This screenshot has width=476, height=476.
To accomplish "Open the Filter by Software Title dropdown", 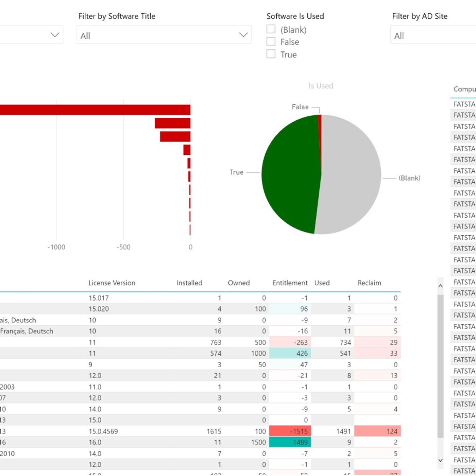I will (164, 35).
